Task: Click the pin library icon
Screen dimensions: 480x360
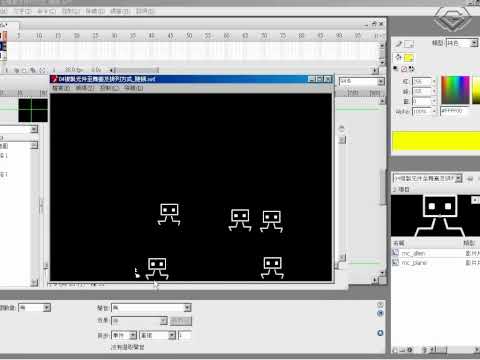Action: coord(470,179)
